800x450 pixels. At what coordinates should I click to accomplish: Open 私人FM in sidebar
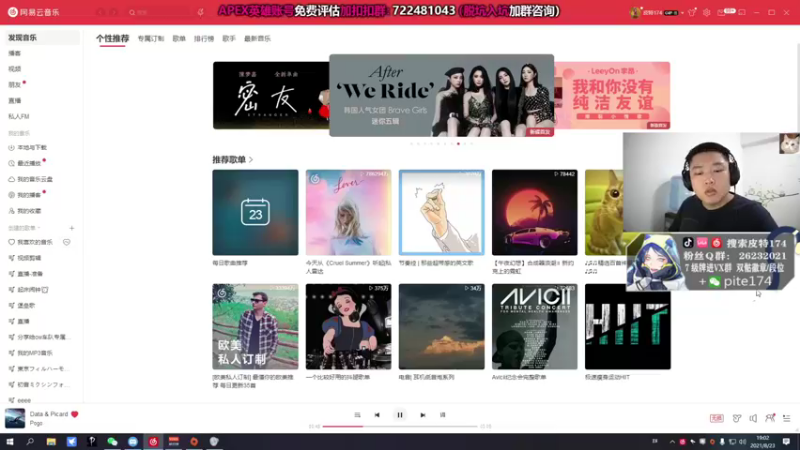[18, 116]
